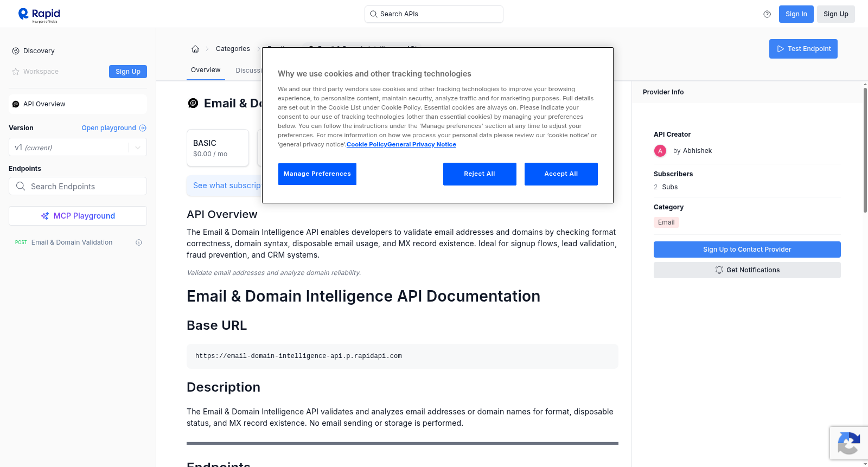Click the Email & Domain API title icon
This screenshot has width=868, height=467.
click(193, 103)
